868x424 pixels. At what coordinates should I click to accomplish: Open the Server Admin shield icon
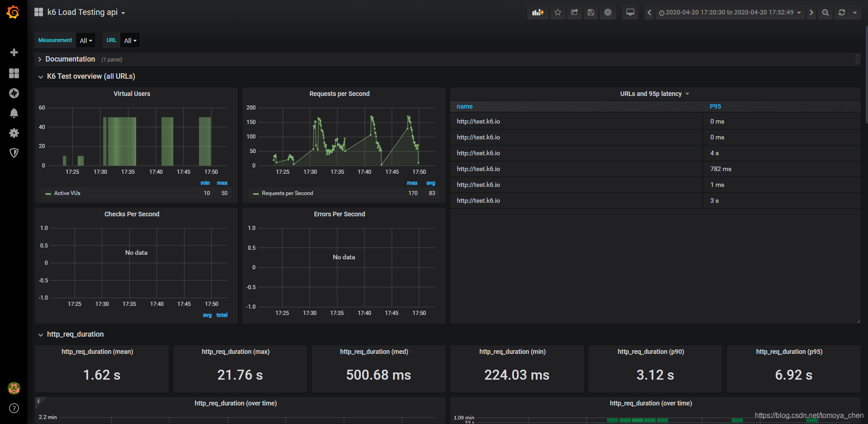14,153
